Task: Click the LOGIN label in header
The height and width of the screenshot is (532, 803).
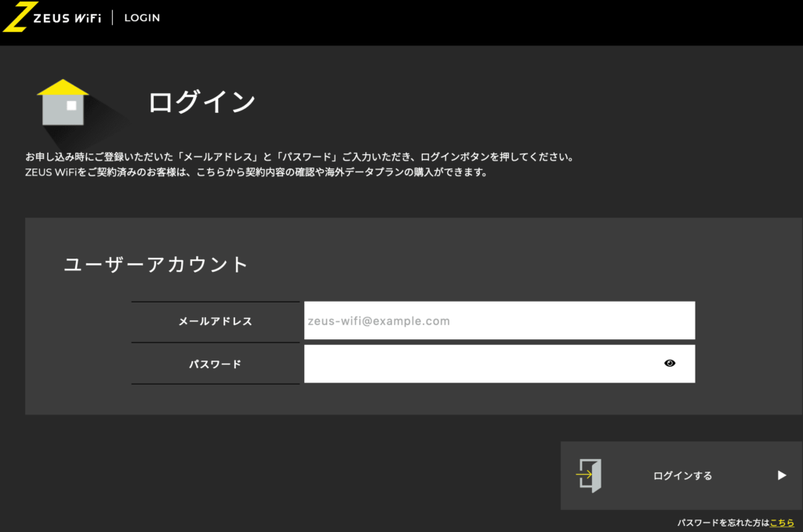Action: pos(142,18)
